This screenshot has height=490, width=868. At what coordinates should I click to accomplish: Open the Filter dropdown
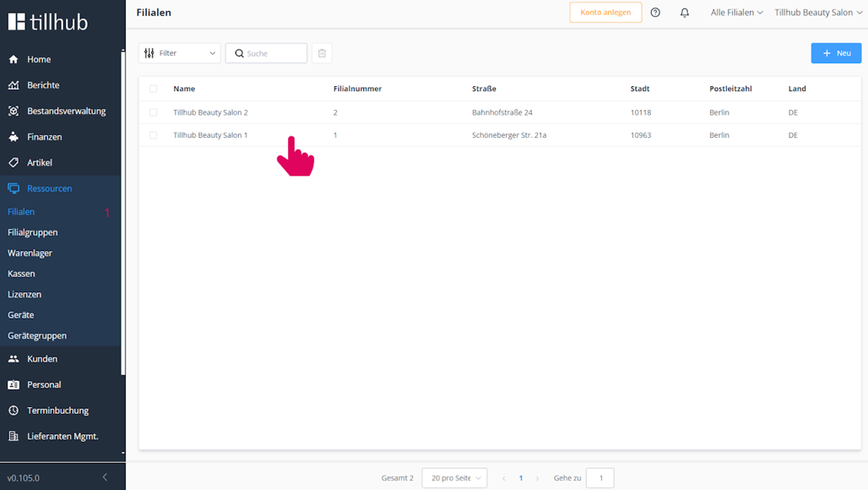pos(179,52)
